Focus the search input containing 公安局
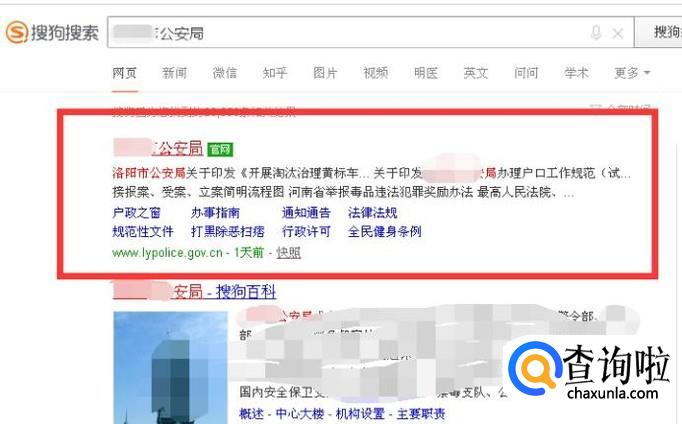 pos(371,32)
